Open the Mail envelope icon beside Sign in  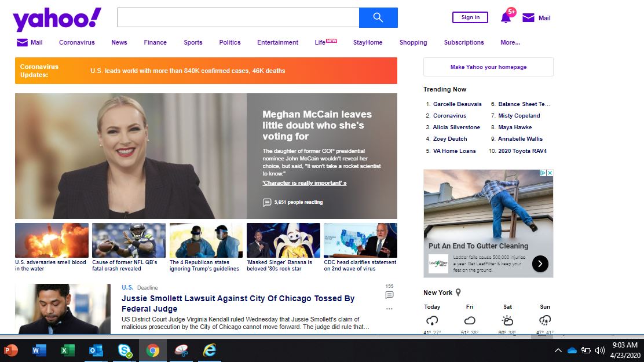(528, 18)
